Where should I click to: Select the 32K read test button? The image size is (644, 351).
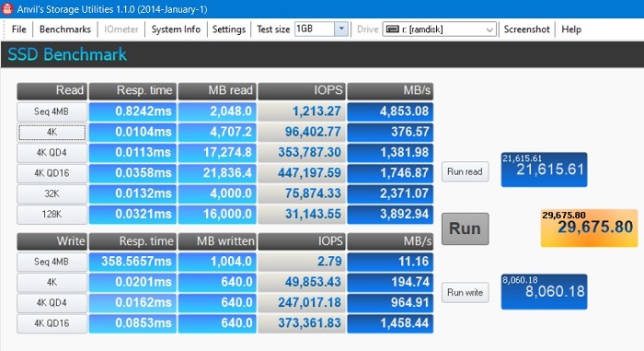(52, 193)
